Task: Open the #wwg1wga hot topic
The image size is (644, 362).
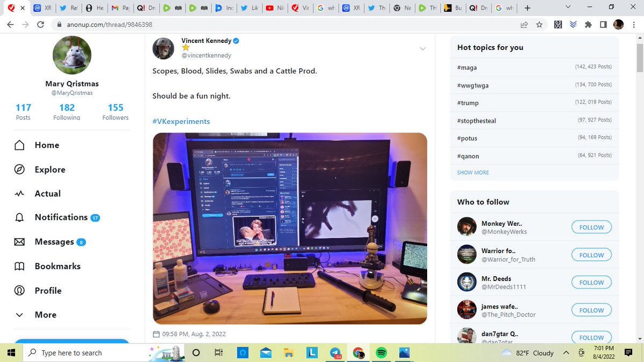Action: click(x=473, y=85)
